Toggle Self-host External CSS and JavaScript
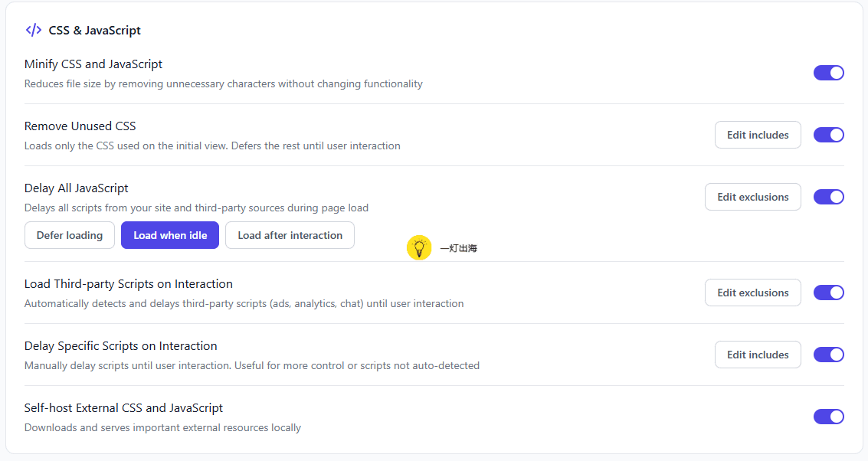Screen dimensions: 868x461 click(828, 416)
